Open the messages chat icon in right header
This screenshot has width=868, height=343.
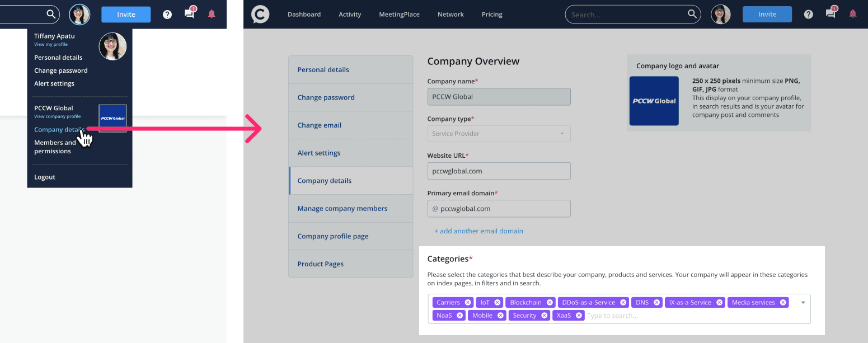coord(831,15)
